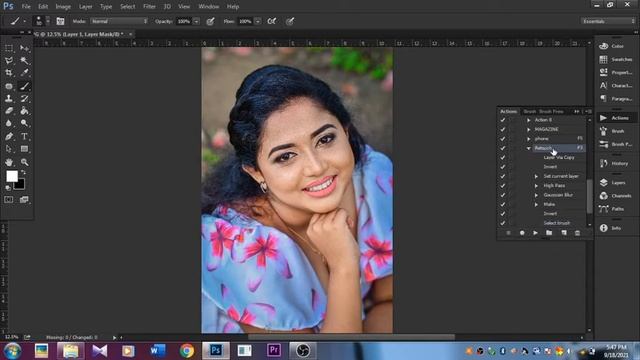
Task: Expand the Gaussian Blur step
Action: coord(536,195)
